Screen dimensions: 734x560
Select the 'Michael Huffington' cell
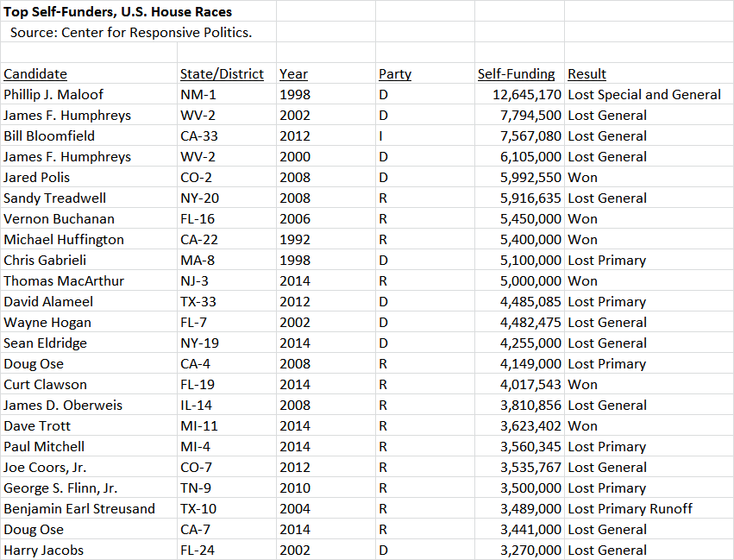(89, 239)
